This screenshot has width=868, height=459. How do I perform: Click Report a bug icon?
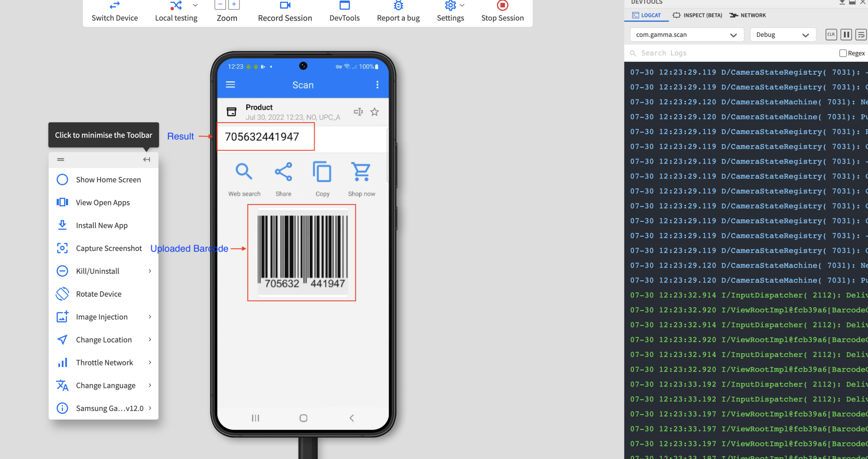coord(398,6)
